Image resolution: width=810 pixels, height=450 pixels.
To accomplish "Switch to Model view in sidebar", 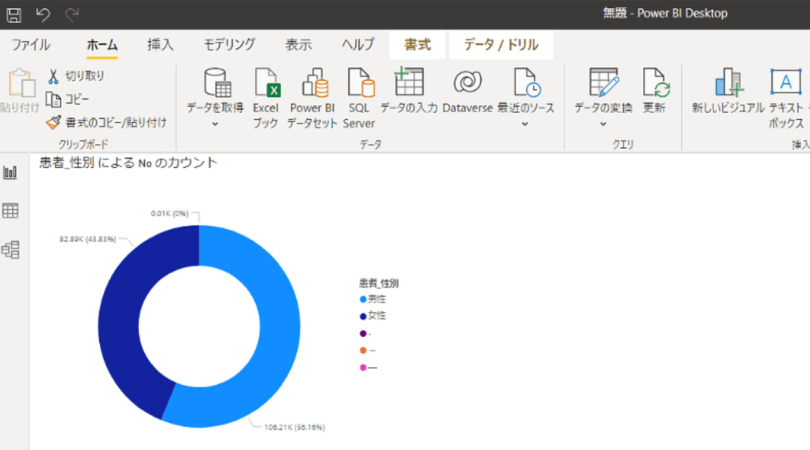I will tap(10, 250).
